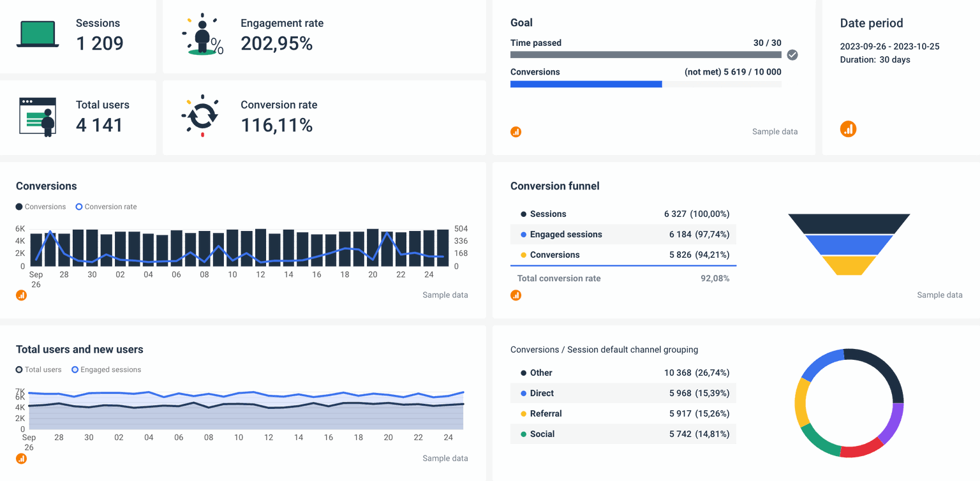The height and width of the screenshot is (481, 980).
Task: Select the Engaged sessions row in funnel table
Action: pos(623,234)
